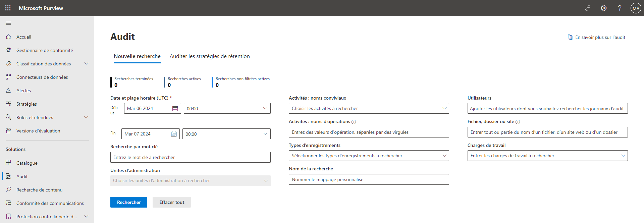This screenshot has height=223, width=644.
Task: Click the Protection contre la perte icon
Action: 8,217
